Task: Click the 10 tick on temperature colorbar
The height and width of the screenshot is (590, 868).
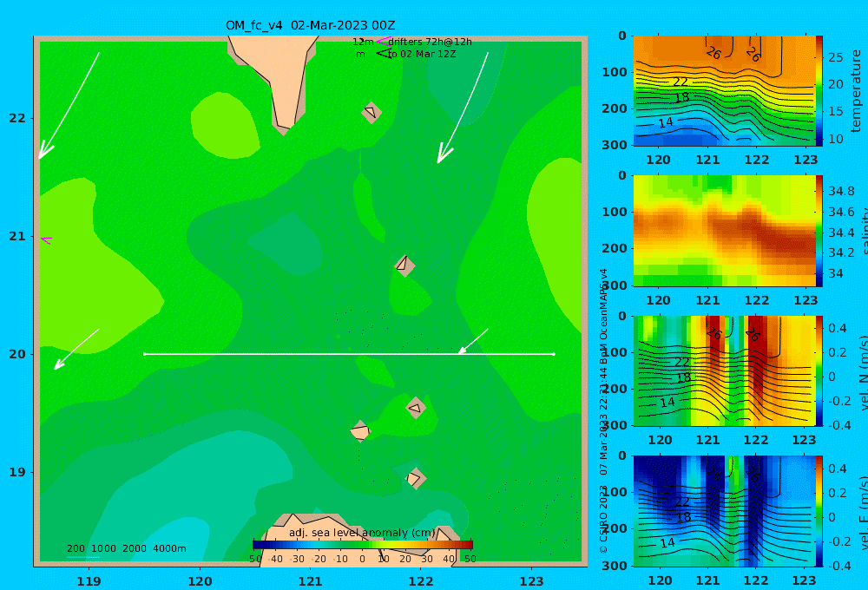Action: click(836, 139)
